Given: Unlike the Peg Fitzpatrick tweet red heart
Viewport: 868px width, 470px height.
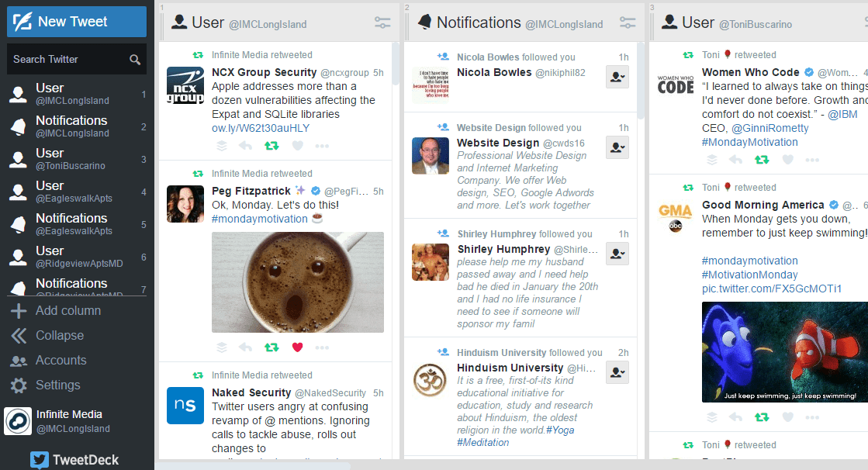Looking at the screenshot, I should pyautogui.click(x=297, y=347).
